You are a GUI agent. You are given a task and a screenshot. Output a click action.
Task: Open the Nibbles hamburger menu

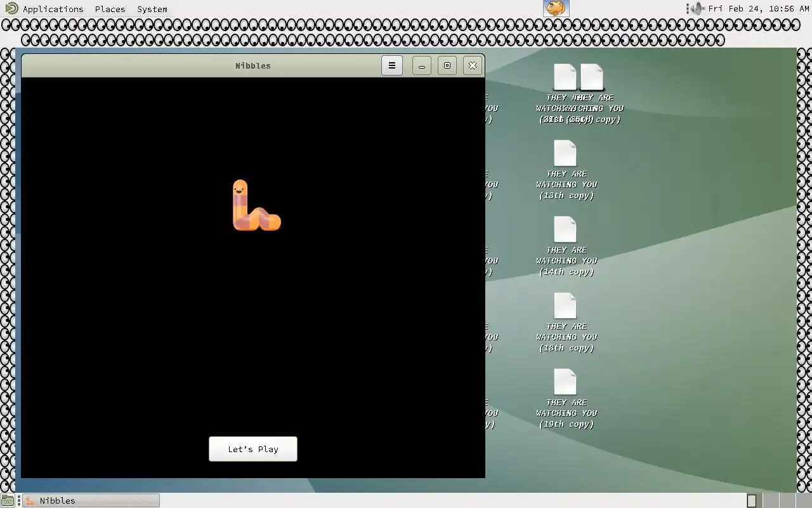click(392, 65)
